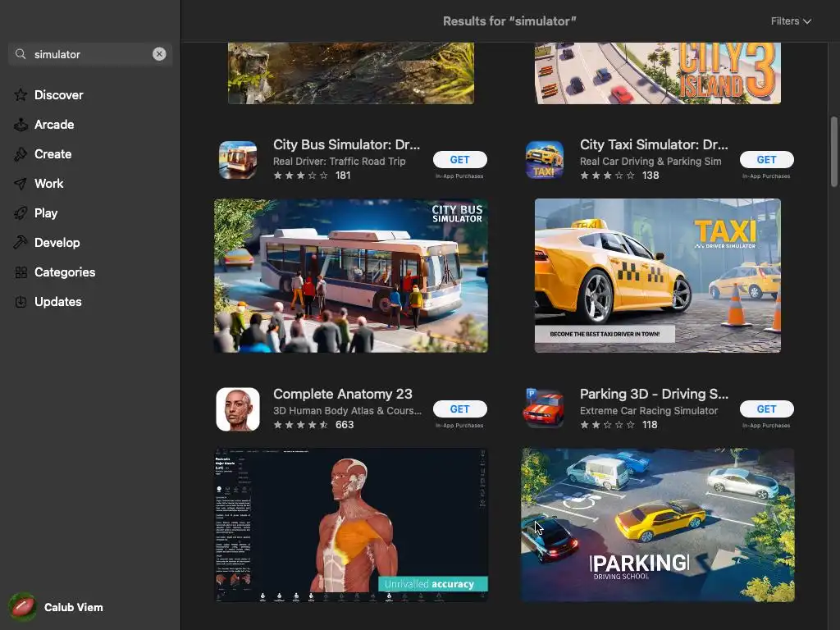
Task: View Complete Anatomy muscle model screenshot
Action: coord(351,525)
